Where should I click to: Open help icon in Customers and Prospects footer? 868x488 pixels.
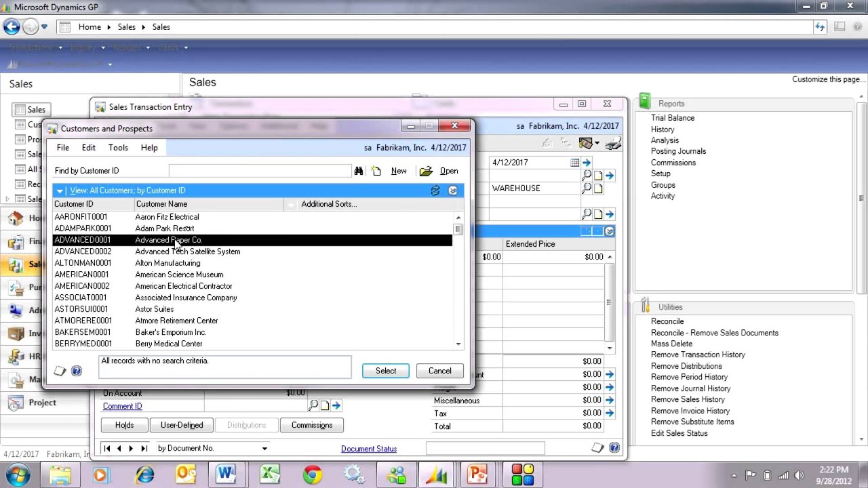[77, 371]
